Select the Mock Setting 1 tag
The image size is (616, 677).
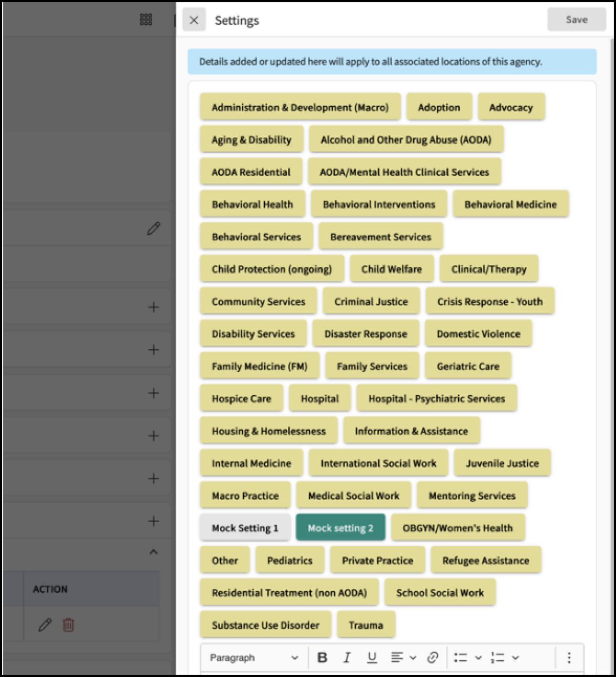click(x=245, y=528)
